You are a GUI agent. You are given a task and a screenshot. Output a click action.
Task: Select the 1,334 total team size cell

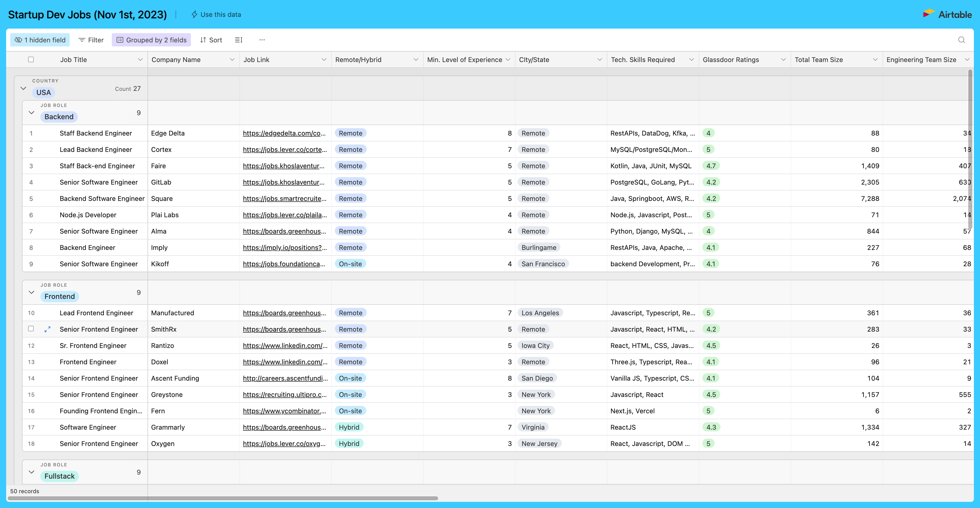(837, 427)
